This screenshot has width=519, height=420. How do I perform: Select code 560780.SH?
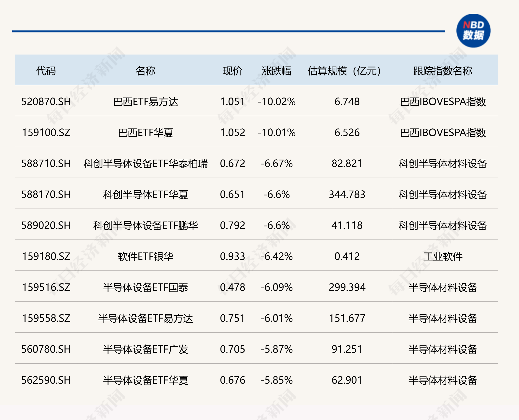46,349
